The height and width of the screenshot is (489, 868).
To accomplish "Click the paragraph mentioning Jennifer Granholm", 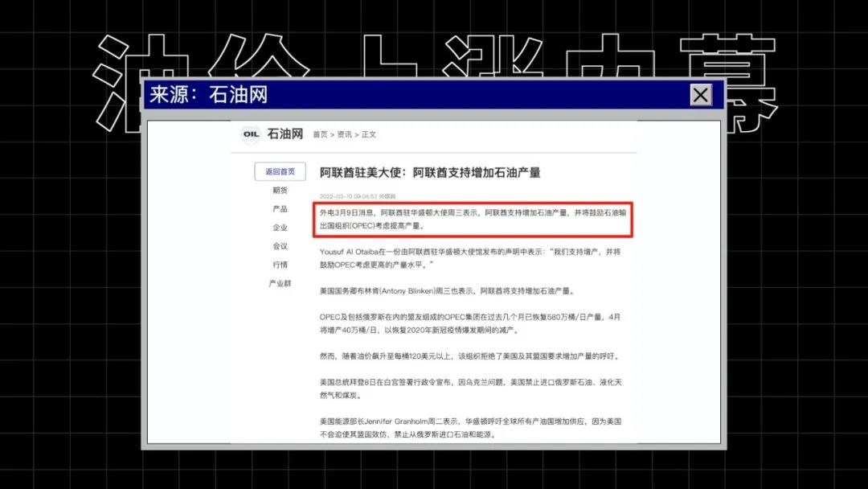I will click(470, 428).
